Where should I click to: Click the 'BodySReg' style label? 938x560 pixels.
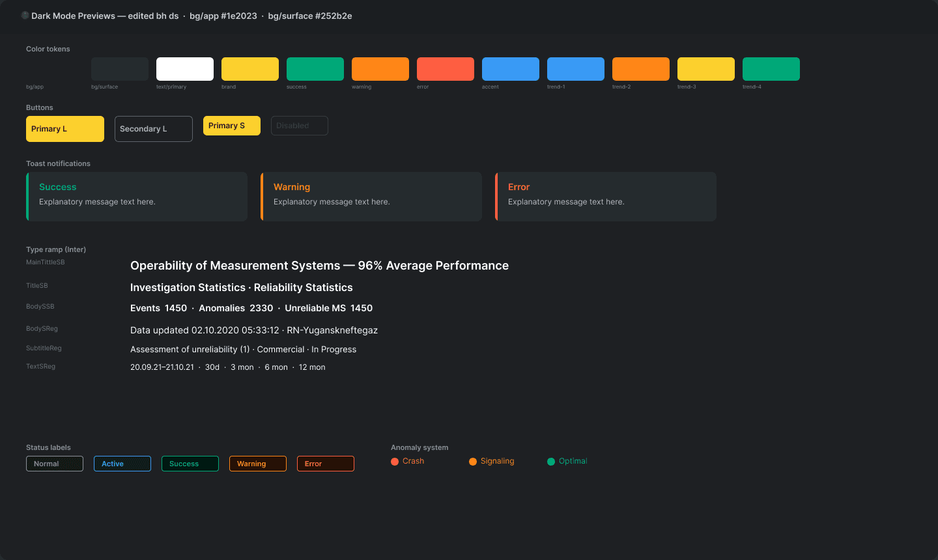click(42, 329)
